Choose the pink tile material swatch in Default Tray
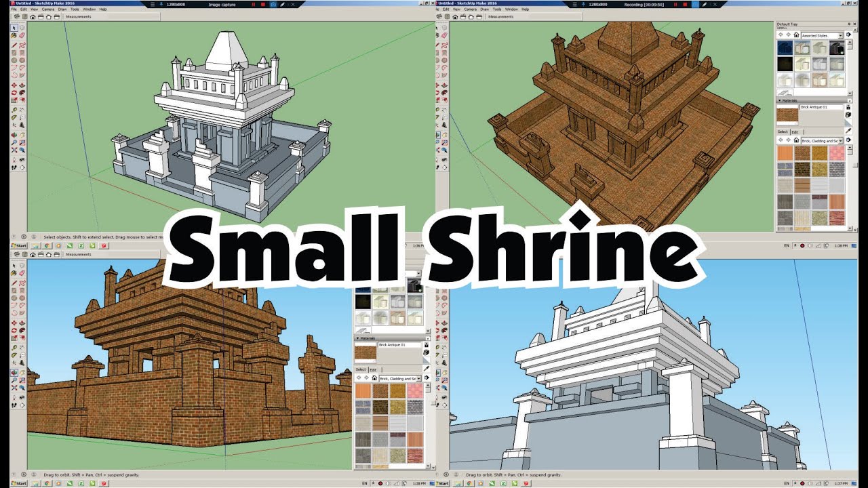Image resolution: width=868 pixels, height=488 pixels. pos(837,153)
